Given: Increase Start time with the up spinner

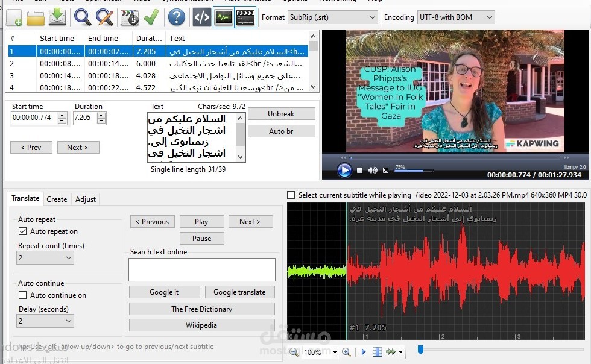Looking at the screenshot, I should click(62, 115).
